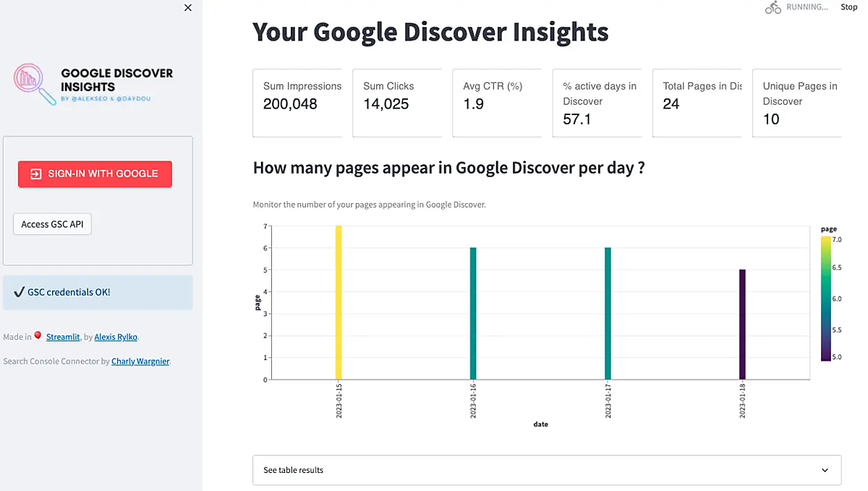Screen dimensions: 868x491
Task: Click the Google Discover Insights logo
Action: tap(94, 84)
